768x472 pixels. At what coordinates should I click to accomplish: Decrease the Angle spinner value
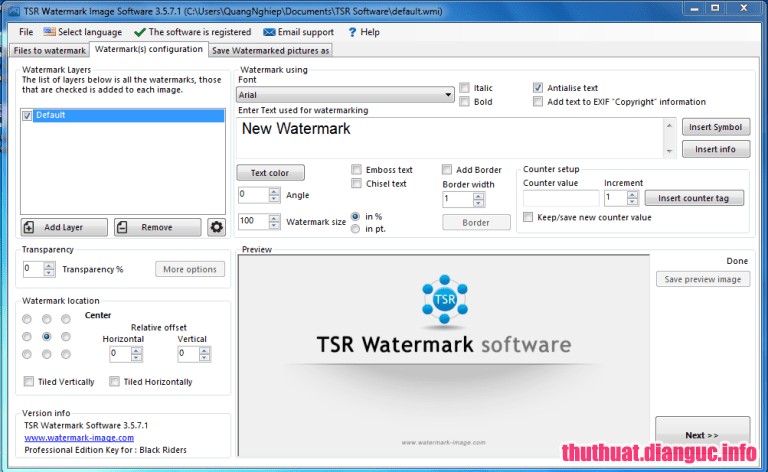tap(275, 198)
